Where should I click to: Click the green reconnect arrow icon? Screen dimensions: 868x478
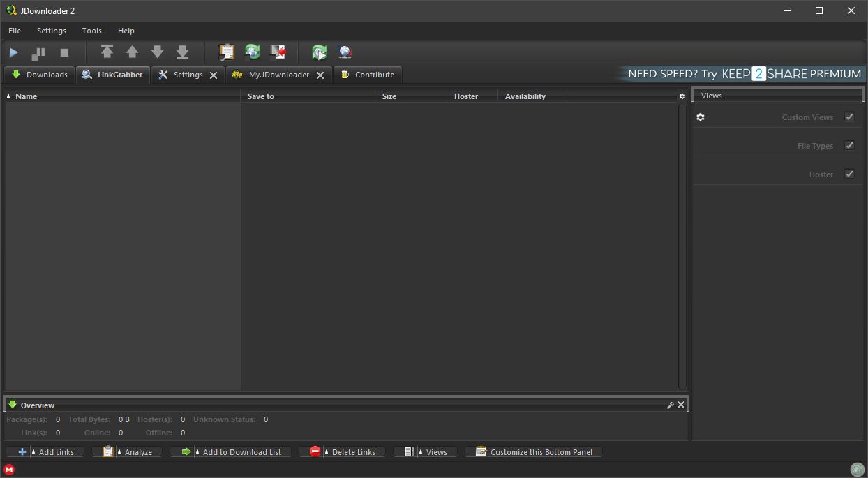click(x=320, y=52)
